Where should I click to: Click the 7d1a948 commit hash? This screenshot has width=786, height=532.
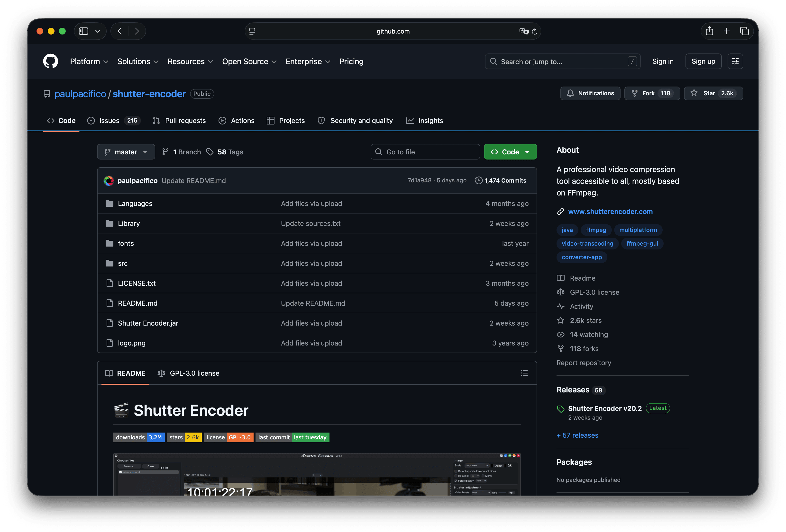pyautogui.click(x=419, y=180)
